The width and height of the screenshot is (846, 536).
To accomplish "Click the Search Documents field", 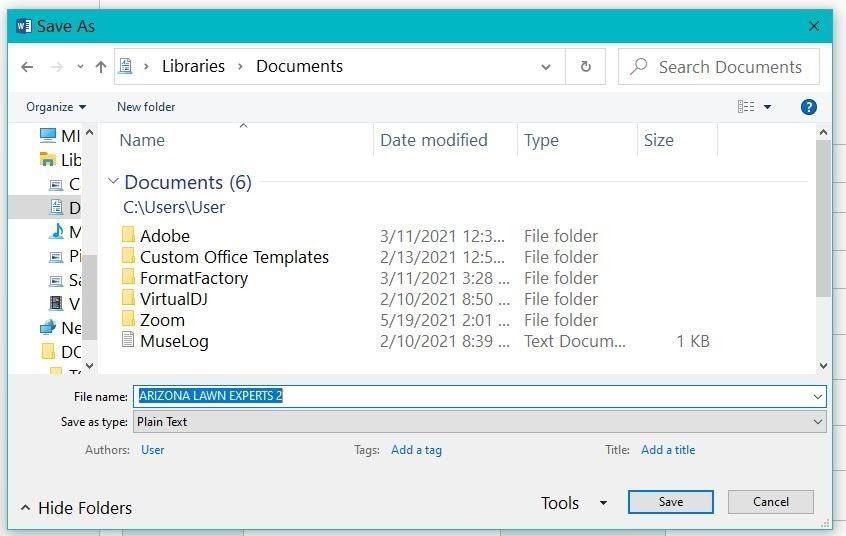I will (x=719, y=67).
